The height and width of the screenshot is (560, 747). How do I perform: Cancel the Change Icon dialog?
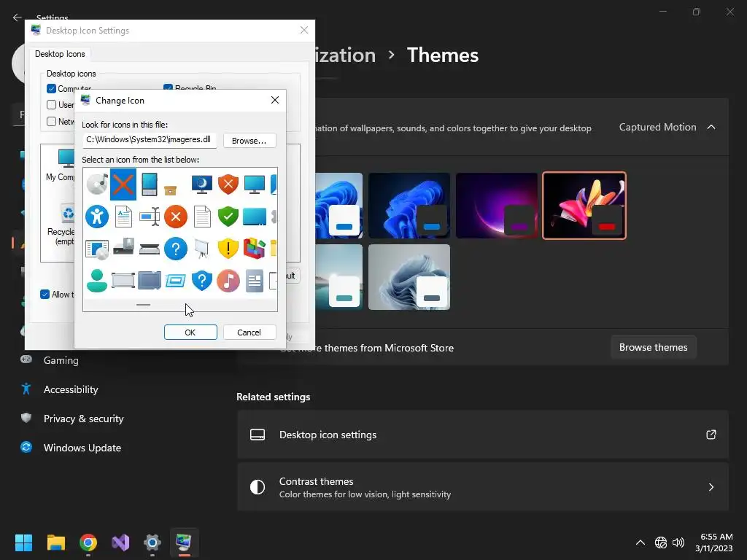click(249, 332)
